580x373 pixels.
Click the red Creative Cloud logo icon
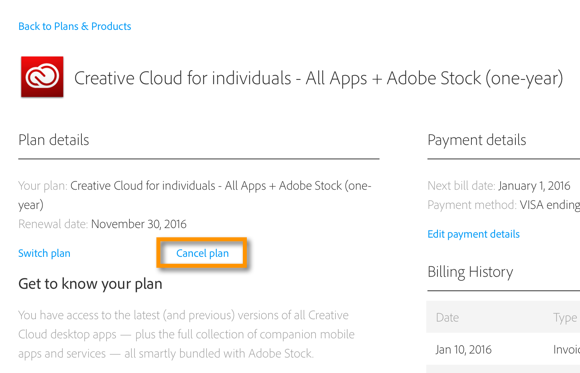[42, 77]
